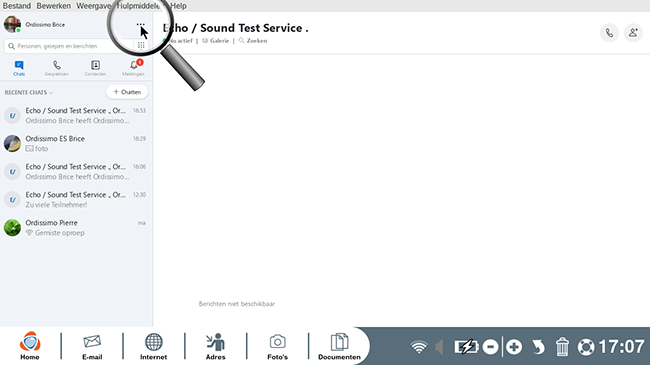Click the search field for people and groups
Image resolution: width=650 pixels, height=365 pixels.
click(x=69, y=46)
